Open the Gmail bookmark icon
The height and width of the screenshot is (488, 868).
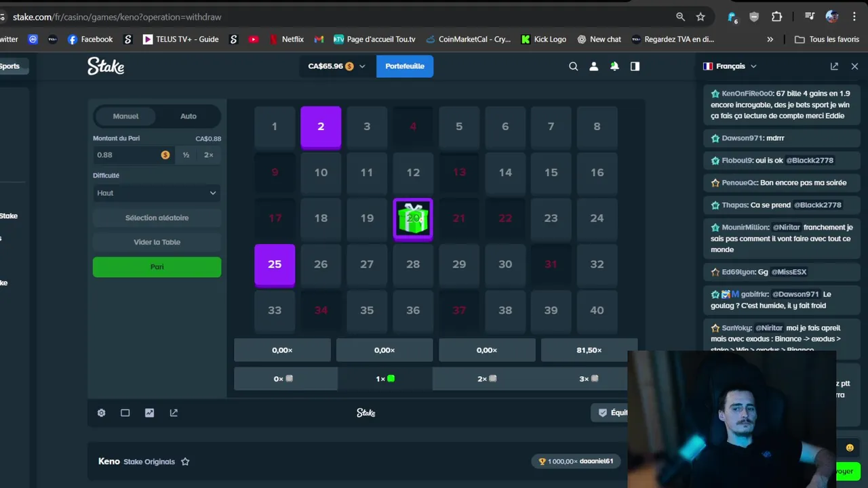pyautogui.click(x=319, y=39)
